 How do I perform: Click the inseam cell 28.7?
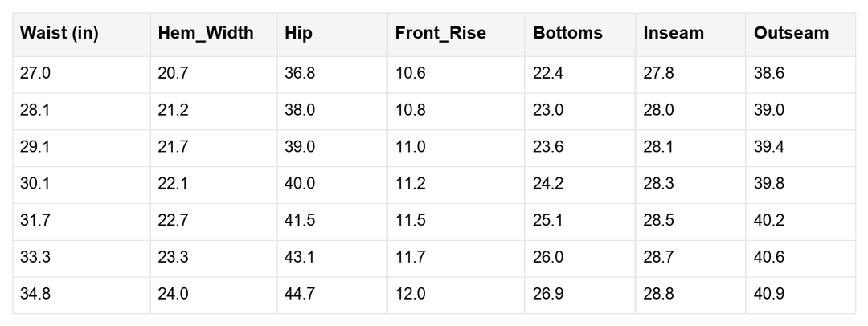(690, 259)
